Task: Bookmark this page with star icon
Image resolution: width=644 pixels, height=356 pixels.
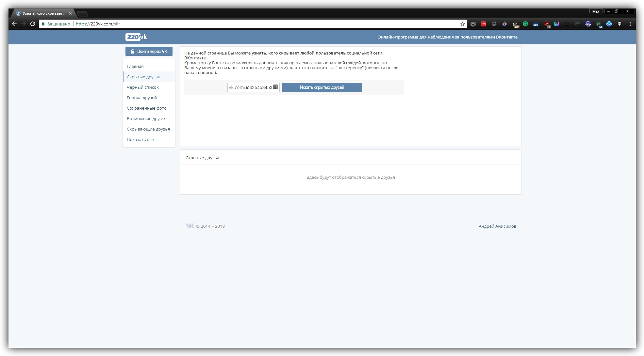Action: coord(463,24)
